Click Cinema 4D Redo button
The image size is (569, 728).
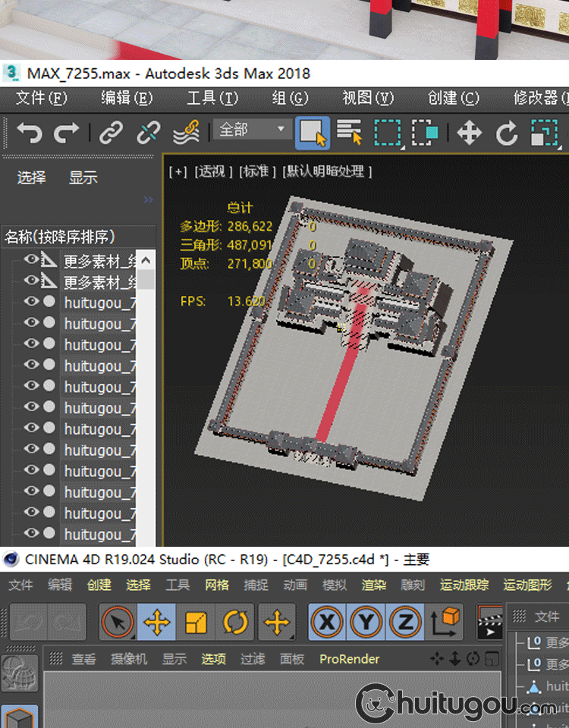66,622
